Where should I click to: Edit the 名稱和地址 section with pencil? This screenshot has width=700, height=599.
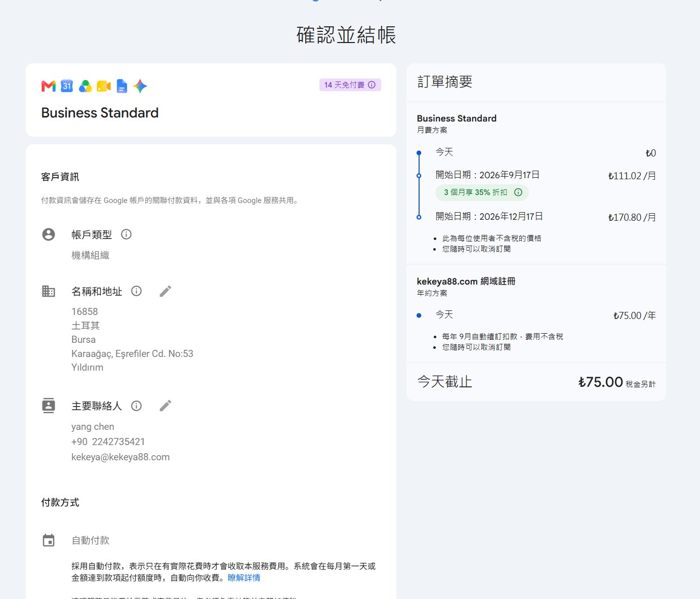pos(166,291)
